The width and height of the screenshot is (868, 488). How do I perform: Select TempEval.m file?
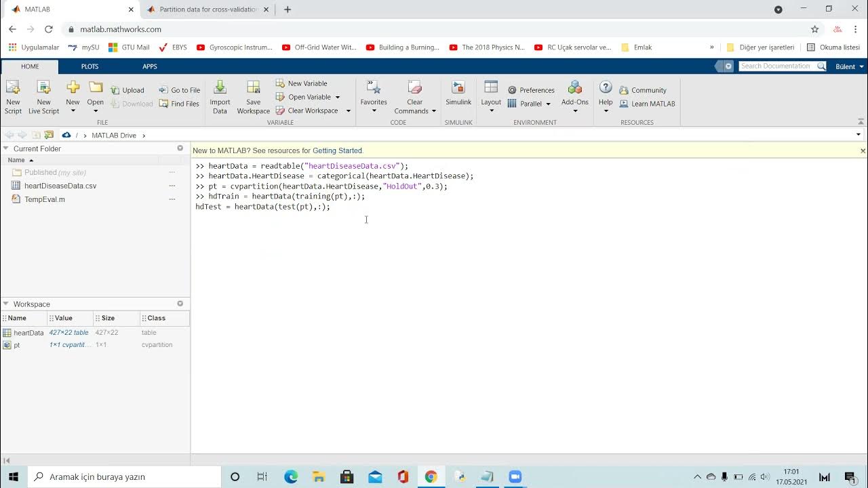click(x=45, y=199)
